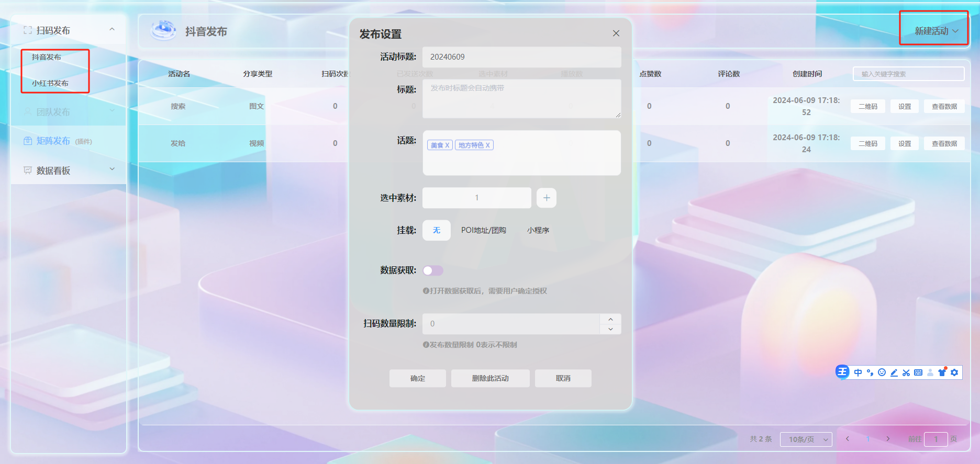Expand the 数据看板 sidebar group
The height and width of the screenshot is (464, 980).
click(112, 169)
